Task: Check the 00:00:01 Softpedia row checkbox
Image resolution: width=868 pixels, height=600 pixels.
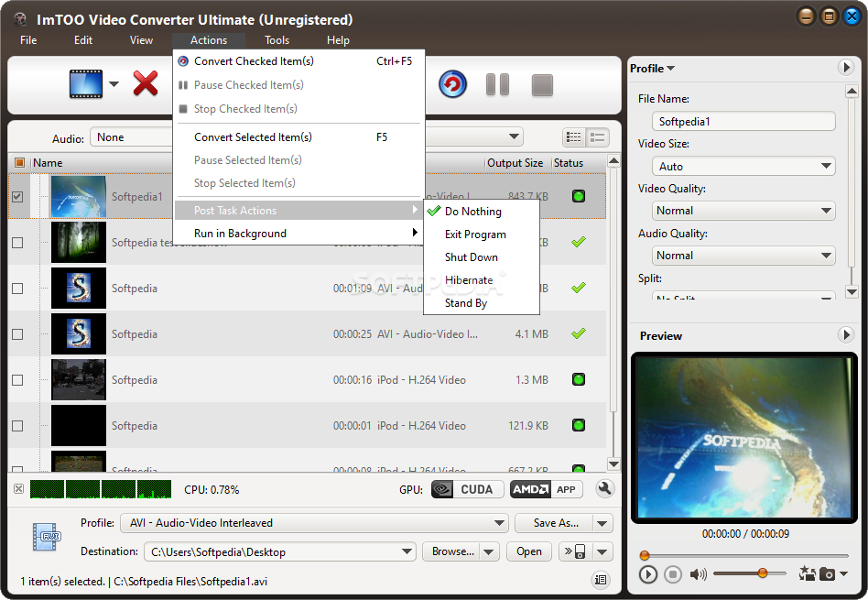Action: coord(17,426)
